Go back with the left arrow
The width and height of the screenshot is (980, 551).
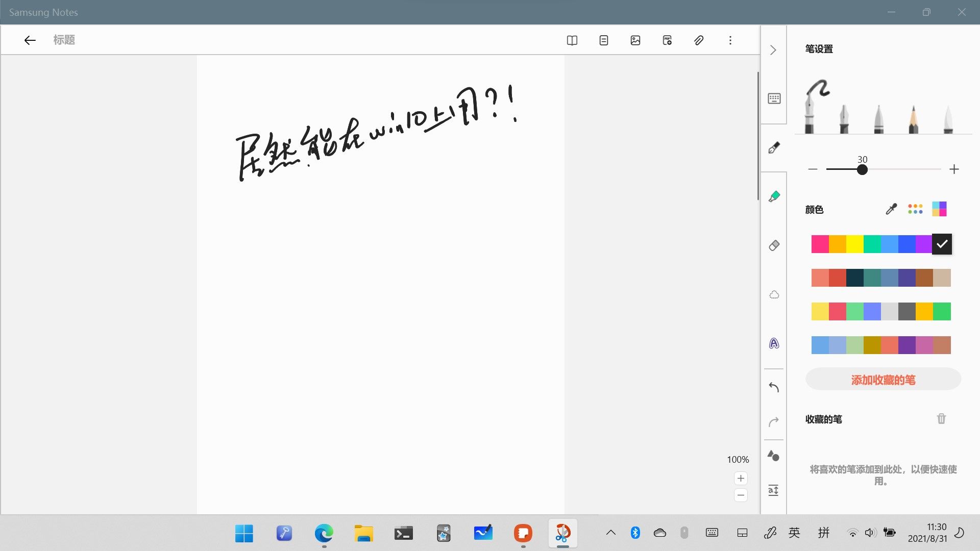tap(30, 40)
